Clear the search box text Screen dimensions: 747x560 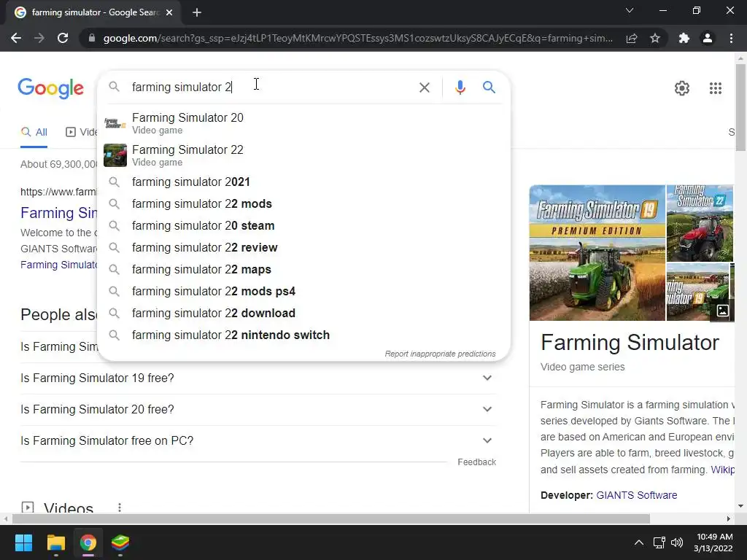click(x=424, y=87)
